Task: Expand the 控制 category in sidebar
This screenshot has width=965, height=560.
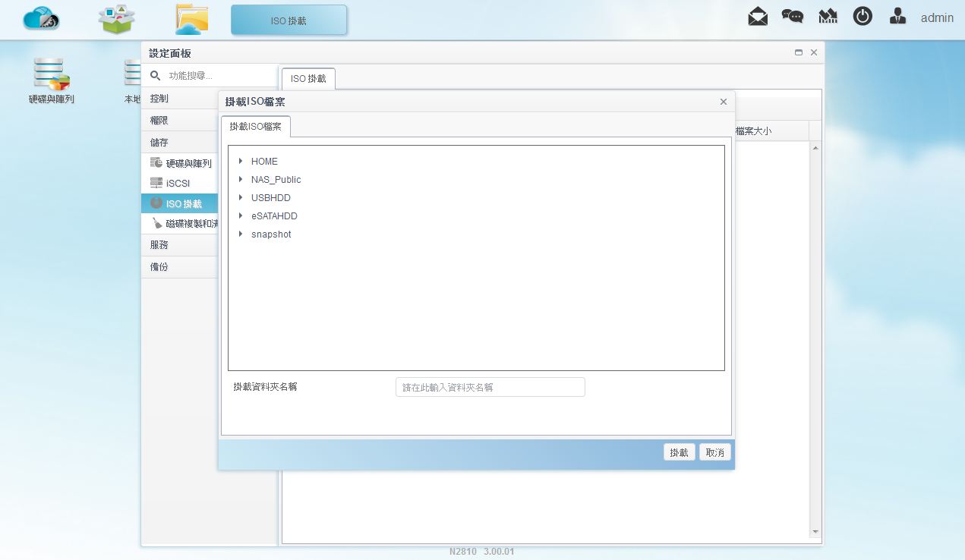Action: 180,99
